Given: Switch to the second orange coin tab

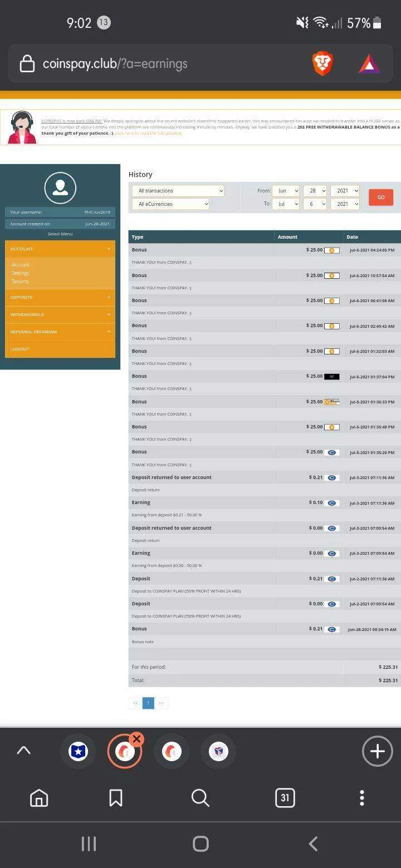Looking at the screenshot, I should point(172,751).
